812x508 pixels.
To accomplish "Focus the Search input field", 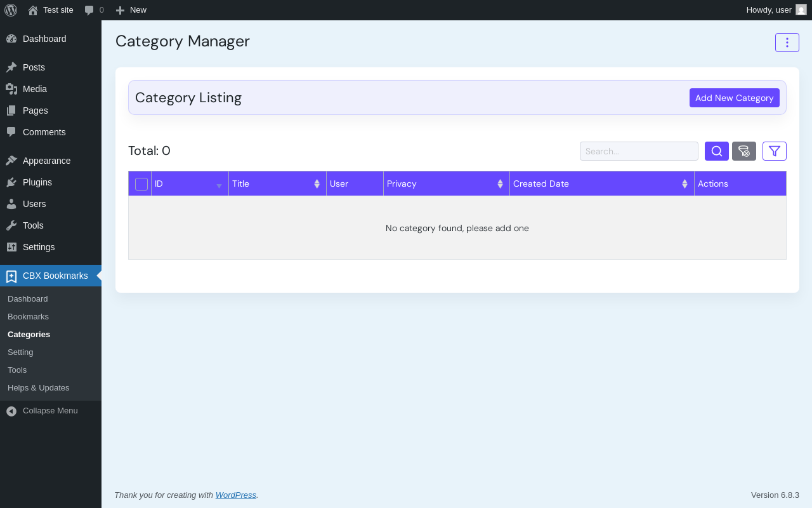I will [x=639, y=151].
